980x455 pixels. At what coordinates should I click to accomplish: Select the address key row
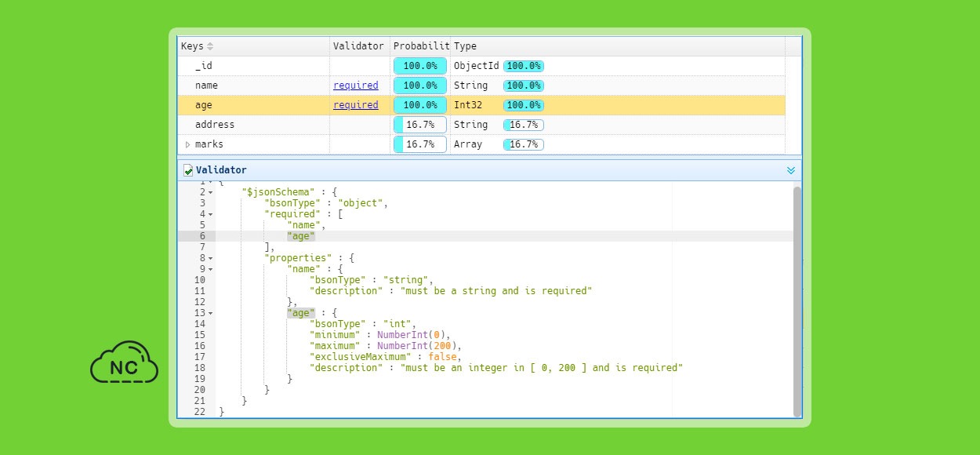[x=481, y=125]
